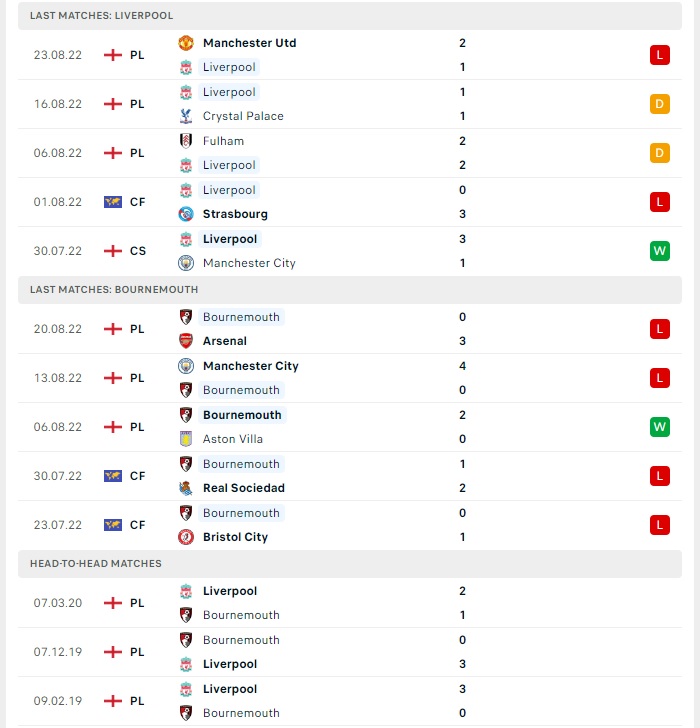Open the Strasbourg team link

click(235, 214)
